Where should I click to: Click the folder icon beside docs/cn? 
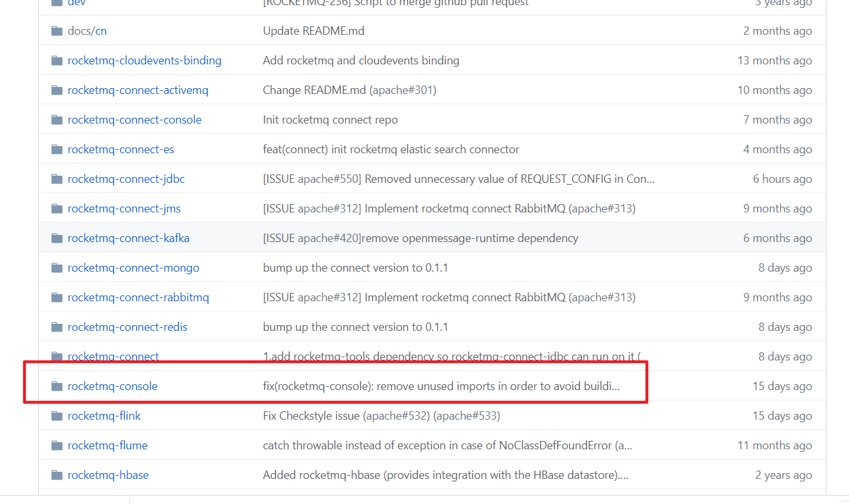57,30
